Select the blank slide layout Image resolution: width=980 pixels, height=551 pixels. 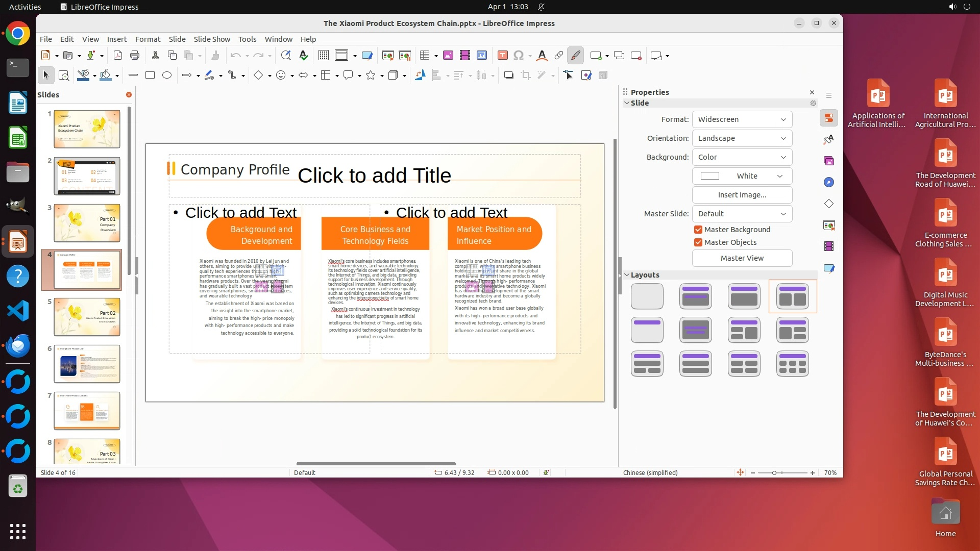(647, 296)
